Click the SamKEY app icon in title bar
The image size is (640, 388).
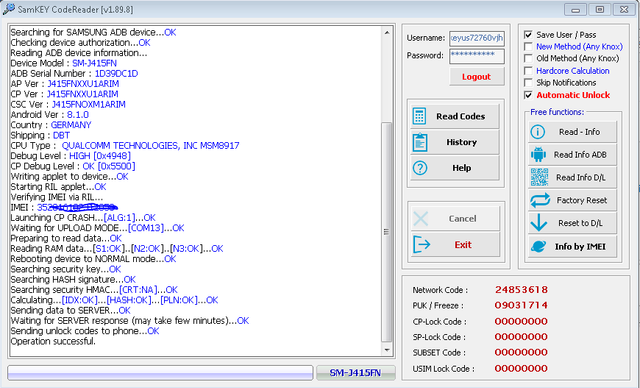click(x=8, y=9)
